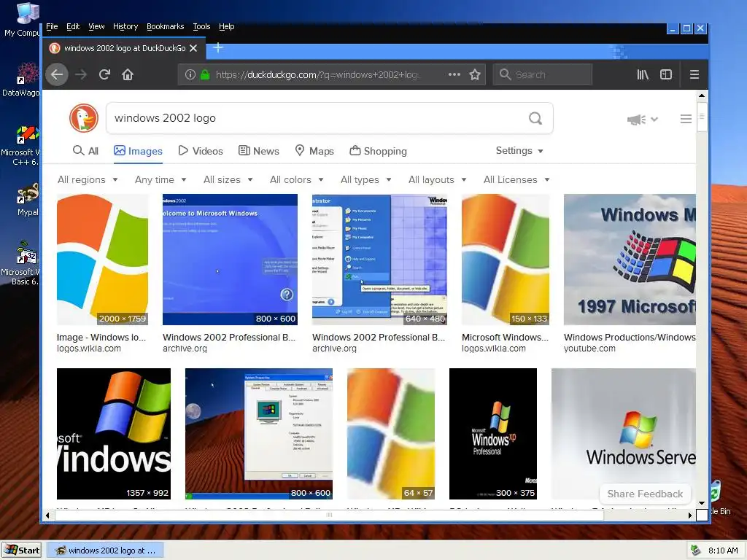Open the Help menu

click(227, 27)
